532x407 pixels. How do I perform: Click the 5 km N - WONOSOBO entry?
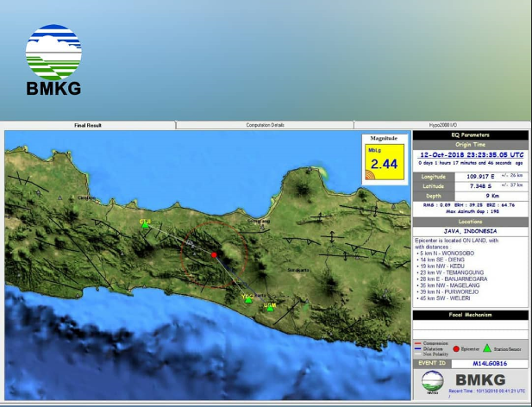coord(446,254)
